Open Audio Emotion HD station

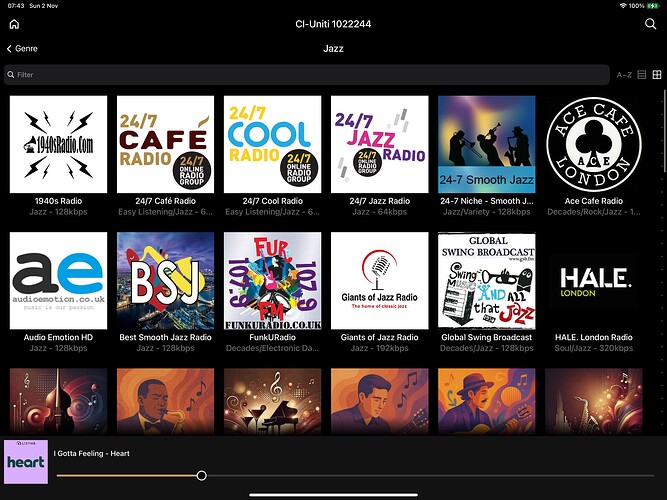58,281
